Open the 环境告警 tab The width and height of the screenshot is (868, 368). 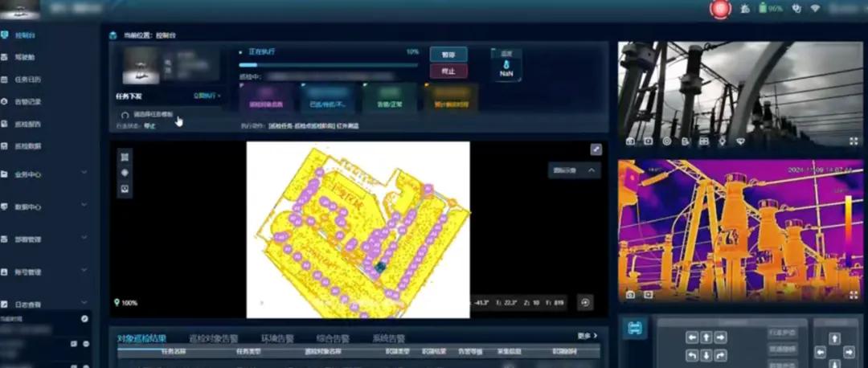click(x=277, y=338)
